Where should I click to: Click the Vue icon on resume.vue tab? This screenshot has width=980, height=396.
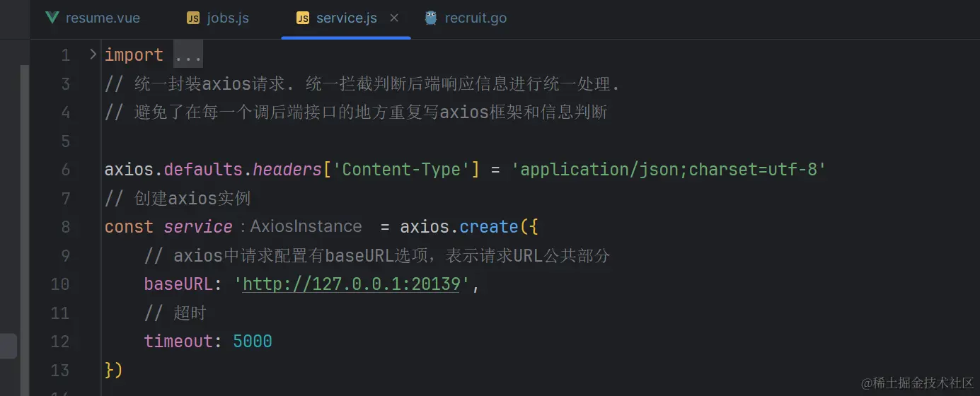pyautogui.click(x=51, y=18)
